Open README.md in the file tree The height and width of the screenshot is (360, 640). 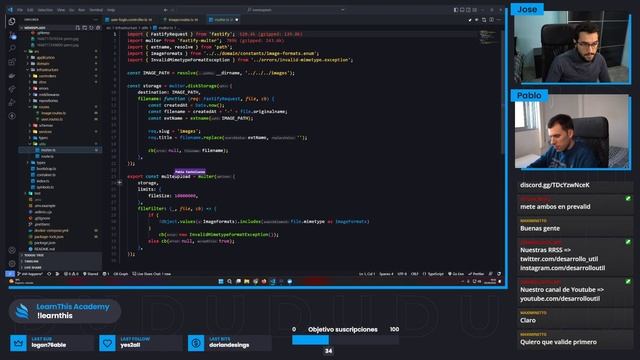coord(44,249)
